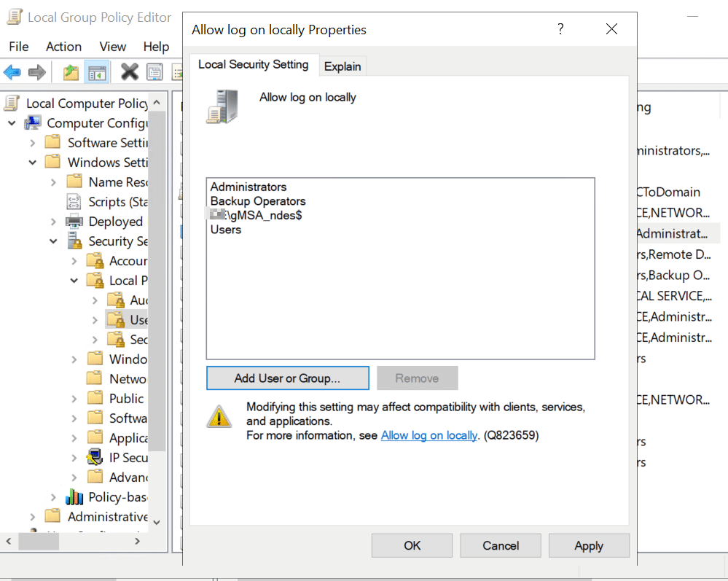728x581 pixels.
Task: Collapse the Computer Configuration node
Action: (x=11, y=122)
